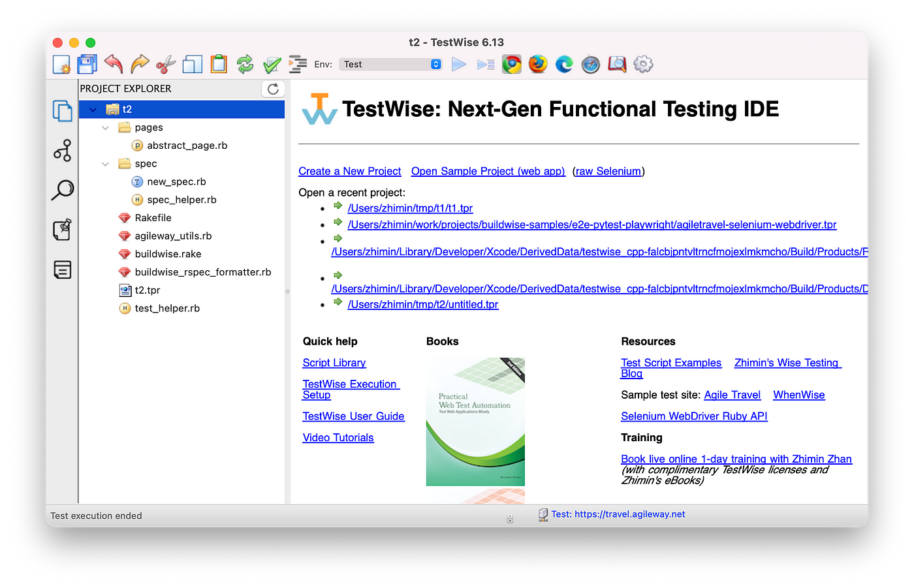The height and width of the screenshot is (588, 914).
Task: Open the list panel sidebar icon
Action: click(x=63, y=269)
